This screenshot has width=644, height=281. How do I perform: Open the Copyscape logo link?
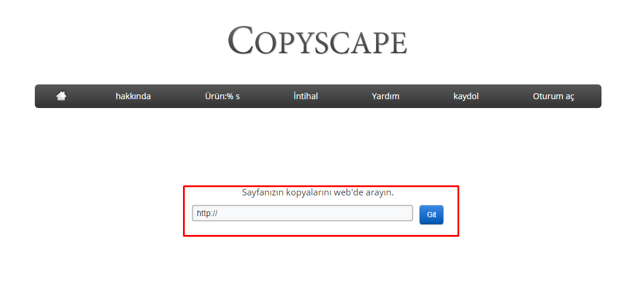tap(318, 40)
